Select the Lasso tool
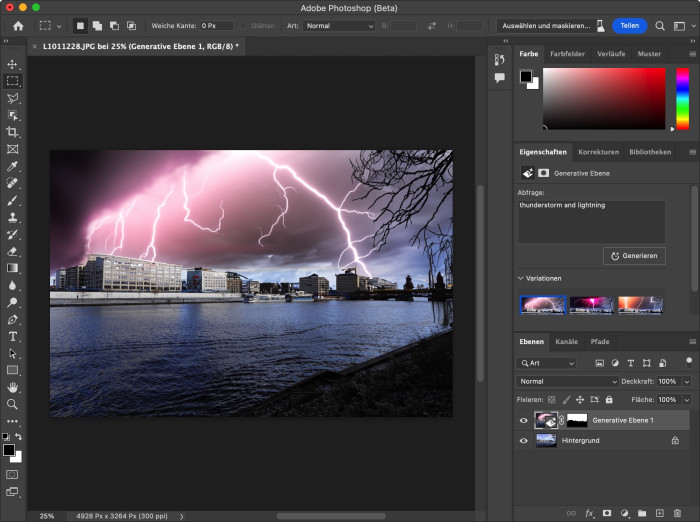The width and height of the screenshot is (700, 522). [12, 98]
